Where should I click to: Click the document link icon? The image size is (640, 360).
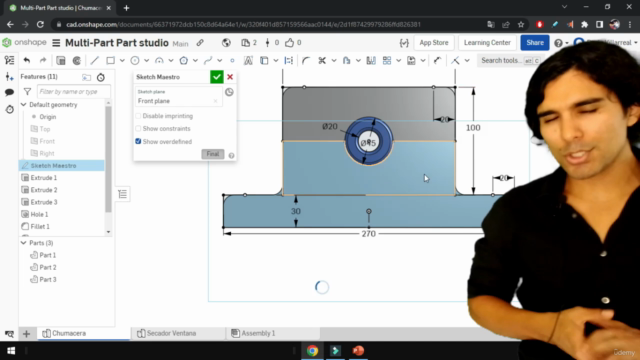(200, 43)
